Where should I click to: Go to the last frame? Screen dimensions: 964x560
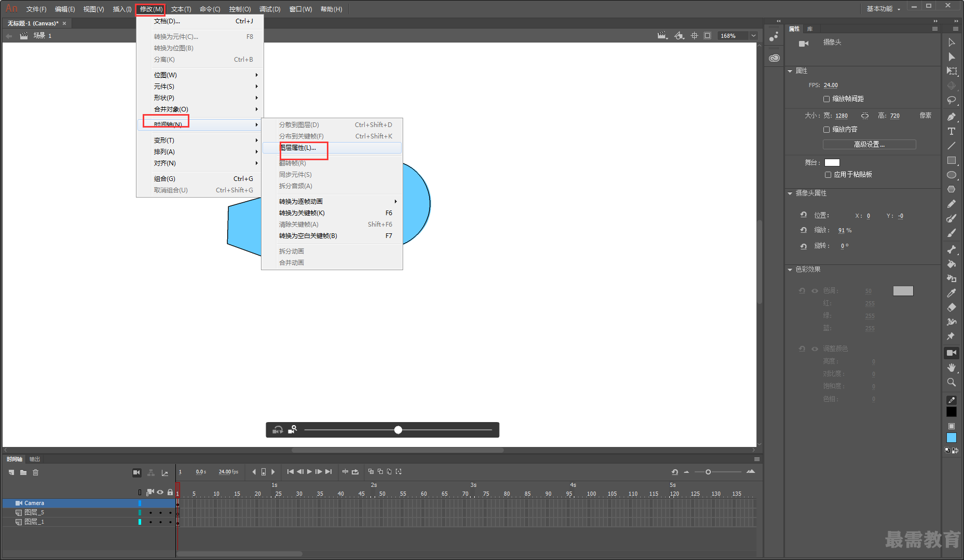tap(328, 472)
